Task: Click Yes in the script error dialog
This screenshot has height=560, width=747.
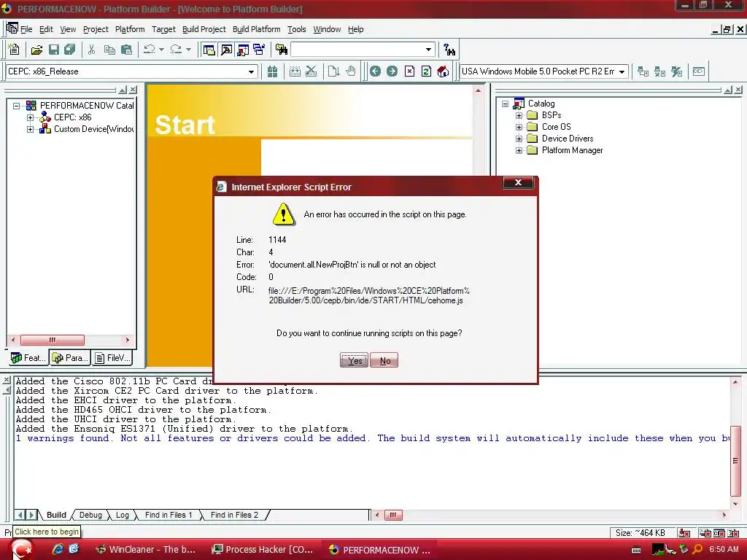Action: (354, 360)
